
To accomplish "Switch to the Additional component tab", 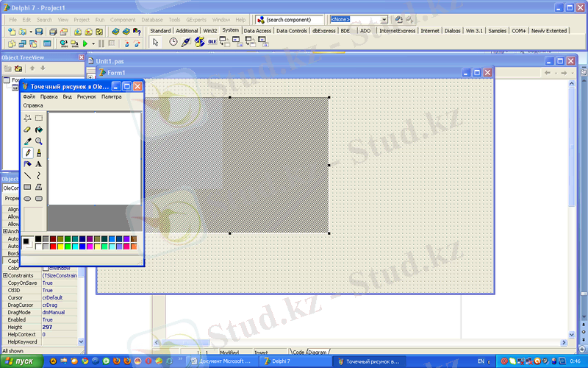I will (187, 31).
